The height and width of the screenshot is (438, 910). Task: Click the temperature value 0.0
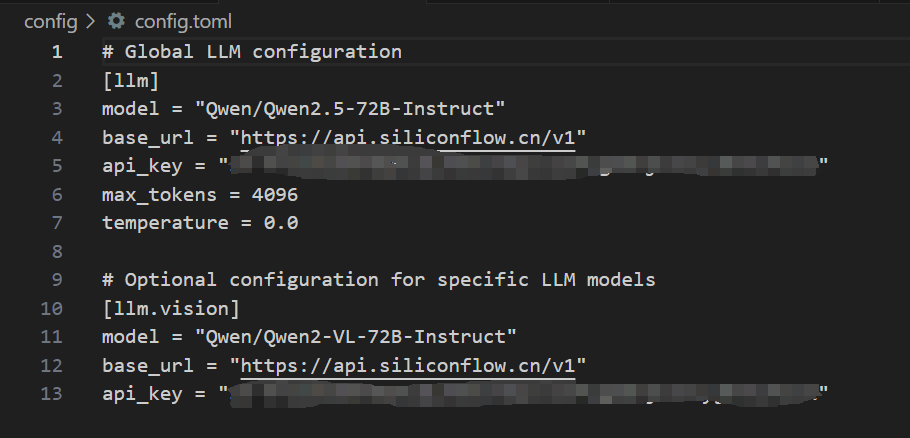pos(280,222)
